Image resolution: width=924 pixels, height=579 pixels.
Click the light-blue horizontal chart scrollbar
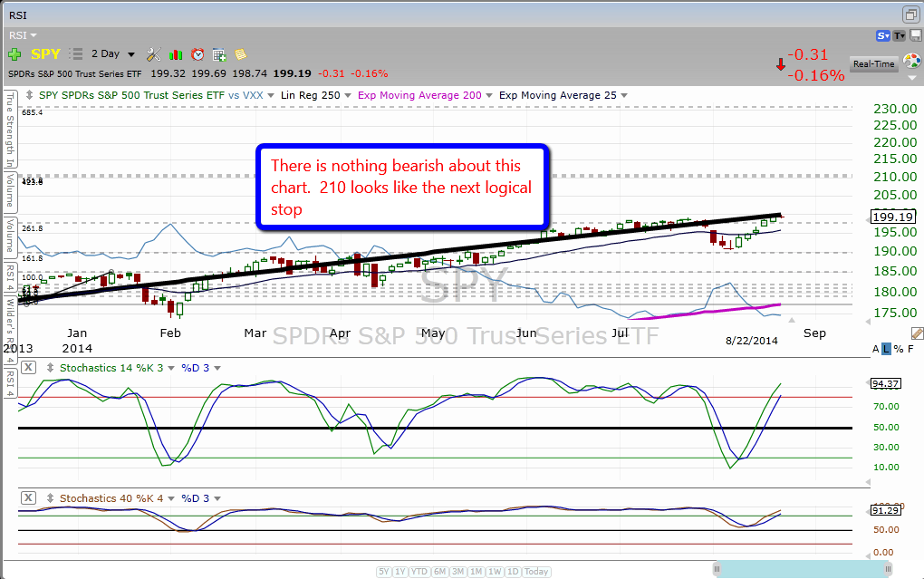(x=800, y=568)
